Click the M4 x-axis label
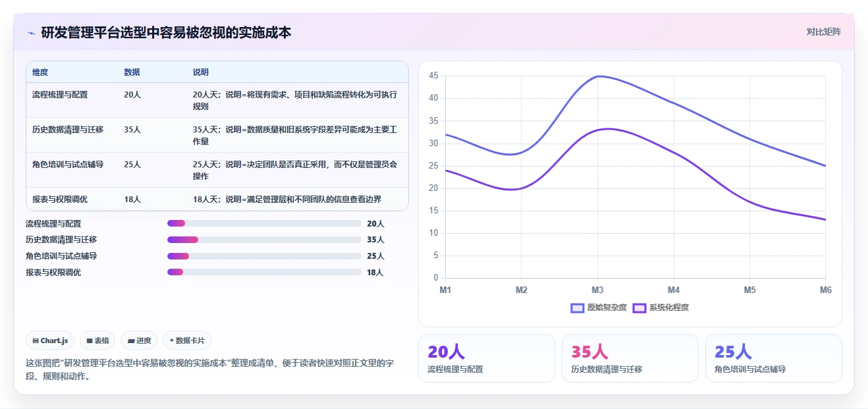This screenshot has height=409, width=868. [674, 290]
